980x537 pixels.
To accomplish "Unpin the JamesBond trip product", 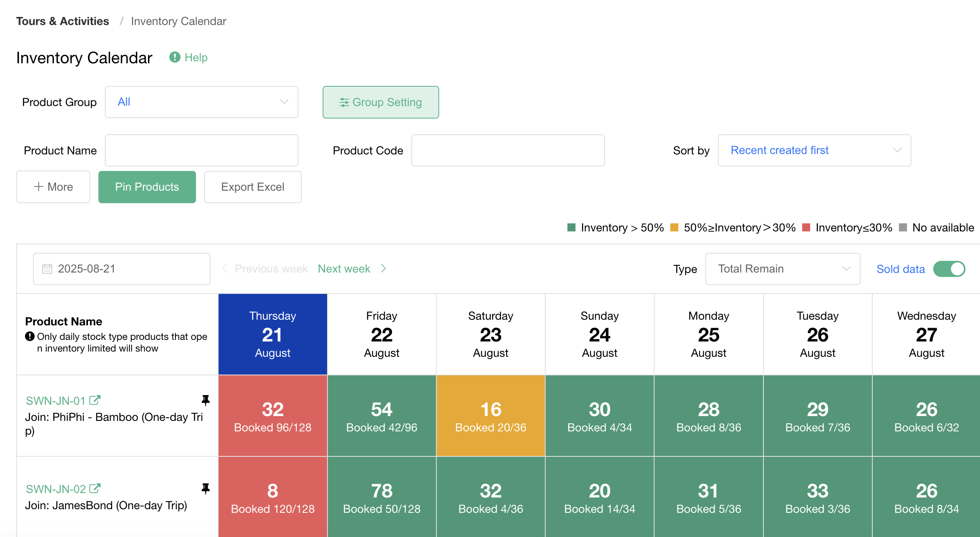I will pos(206,489).
